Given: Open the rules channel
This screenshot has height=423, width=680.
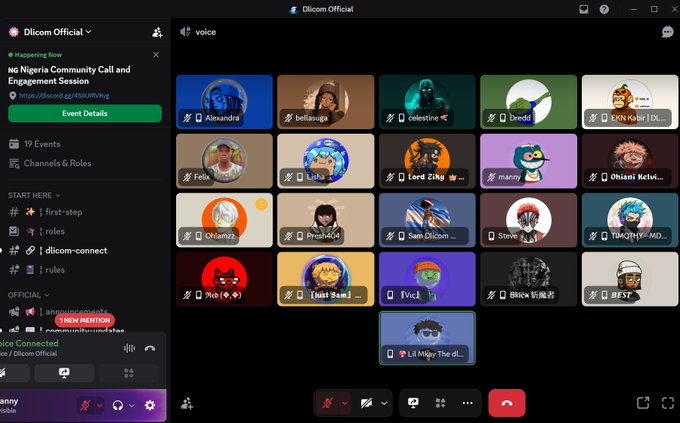Looking at the screenshot, I should (x=55, y=269).
